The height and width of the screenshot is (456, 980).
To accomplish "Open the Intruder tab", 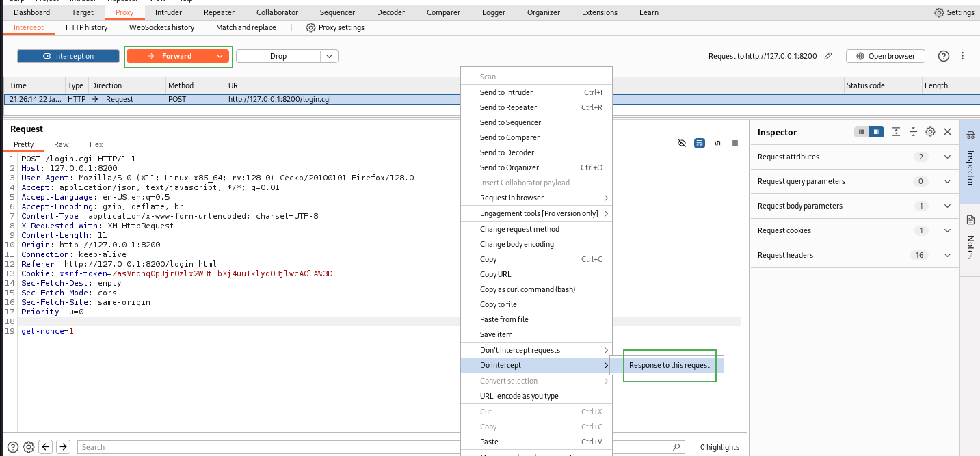I will [x=168, y=12].
